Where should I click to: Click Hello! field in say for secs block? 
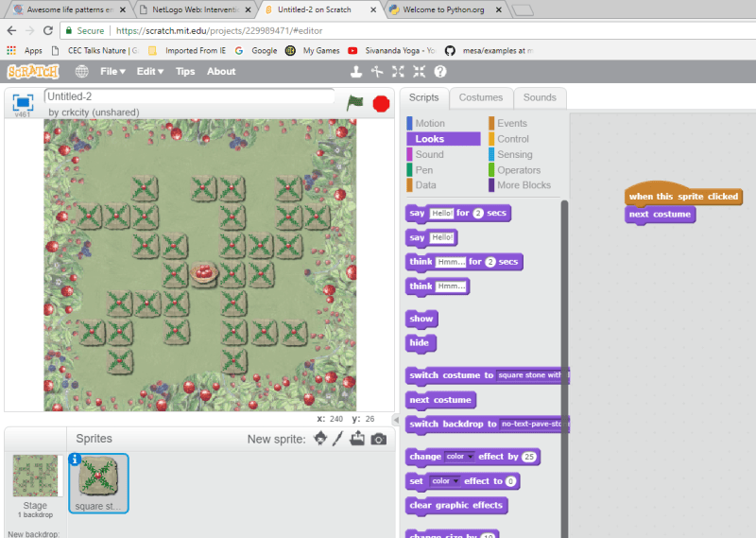click(x=441, y=214)
